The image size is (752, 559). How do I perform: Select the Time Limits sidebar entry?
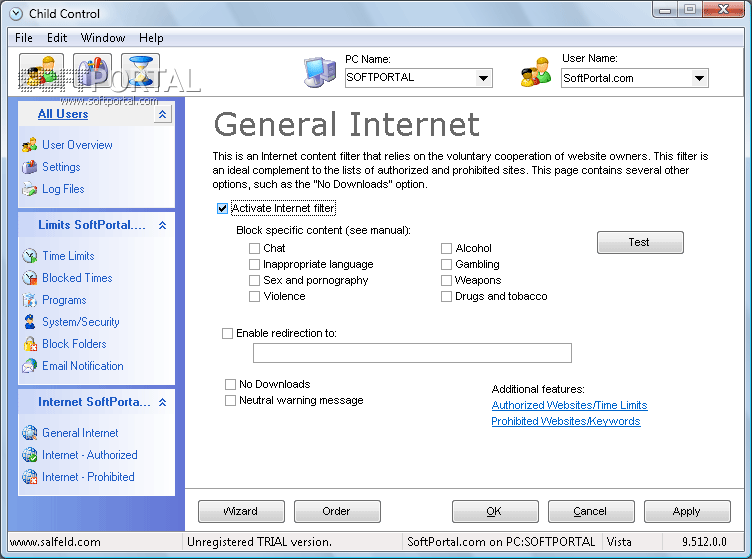tap(68, 256)
